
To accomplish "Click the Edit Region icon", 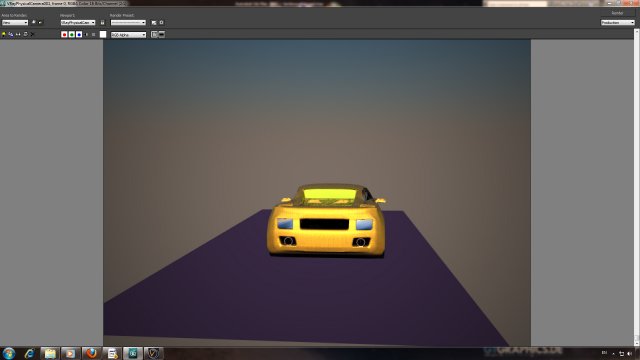I will pyautogui.click(x=34, y=22).
